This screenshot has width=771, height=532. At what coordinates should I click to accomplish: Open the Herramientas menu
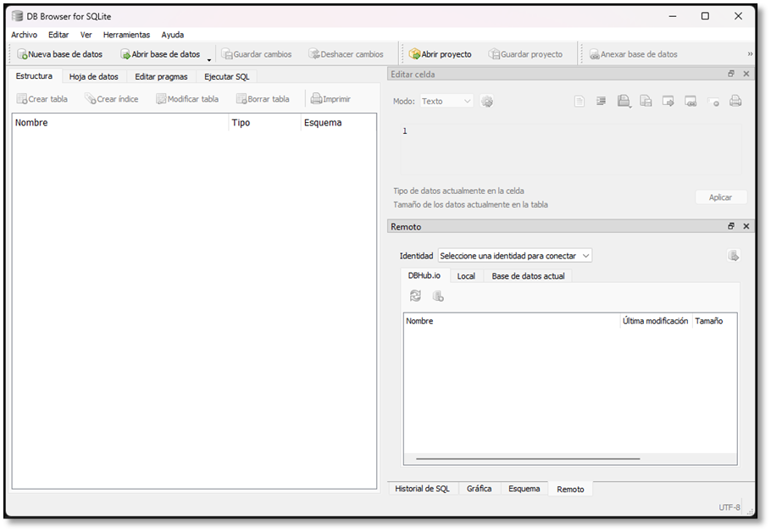coord(126,35)
